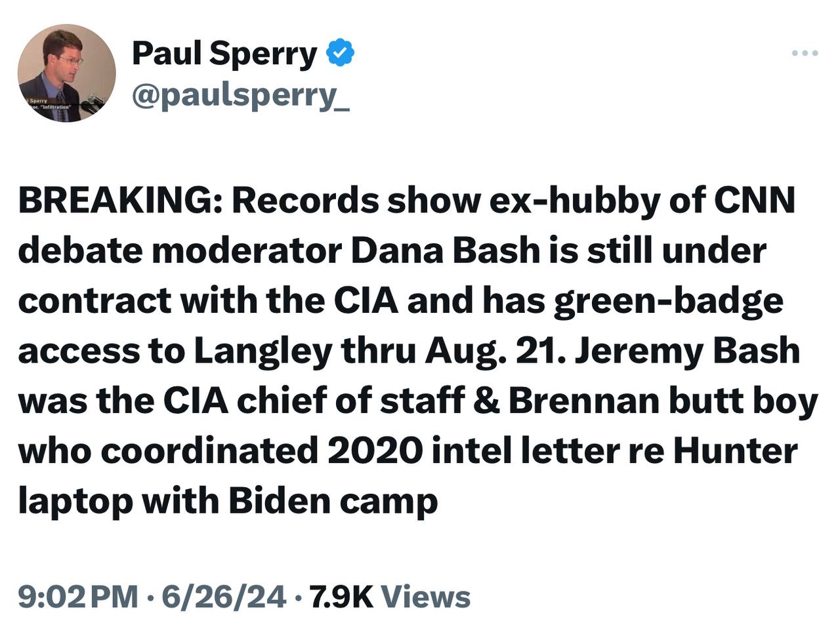Open the @paulsperry_ handle link
This screenshot has height=640, width=840.
[240, 96]
